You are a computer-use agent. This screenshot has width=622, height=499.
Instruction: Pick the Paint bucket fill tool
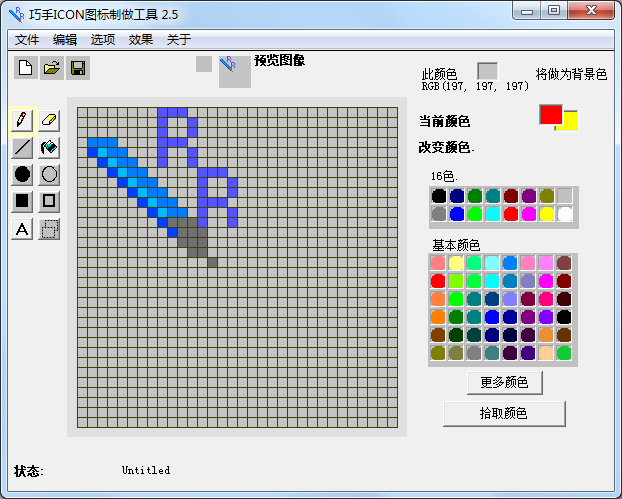click(50, 147)
